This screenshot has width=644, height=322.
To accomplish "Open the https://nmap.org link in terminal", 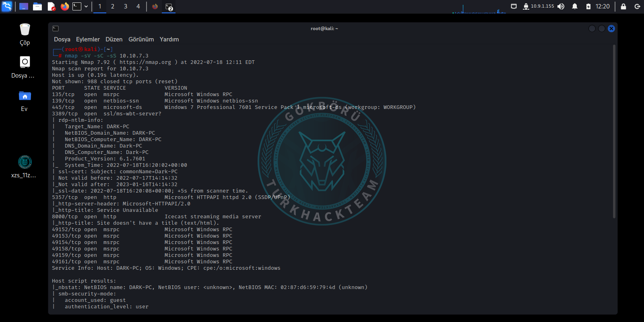I will tap(145, 62).
